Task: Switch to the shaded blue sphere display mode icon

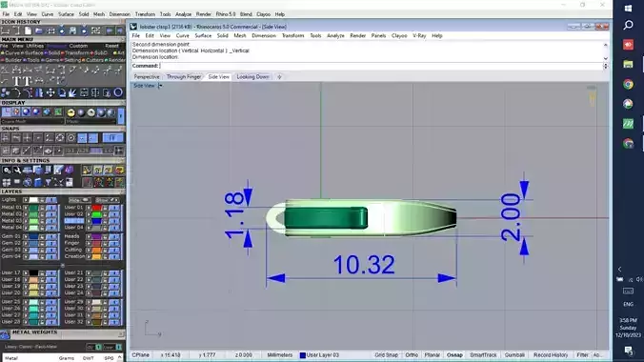Action: pos(27,112)
